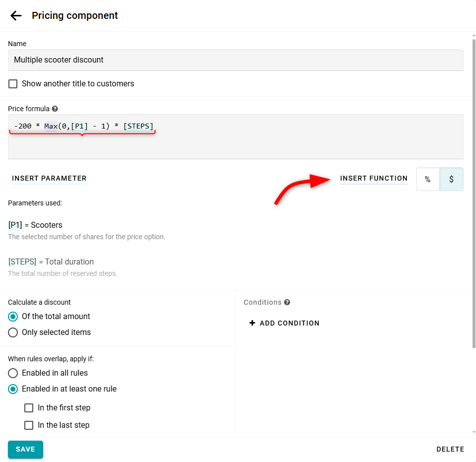Enable Show another title to customers

click(x=13, y=84)
